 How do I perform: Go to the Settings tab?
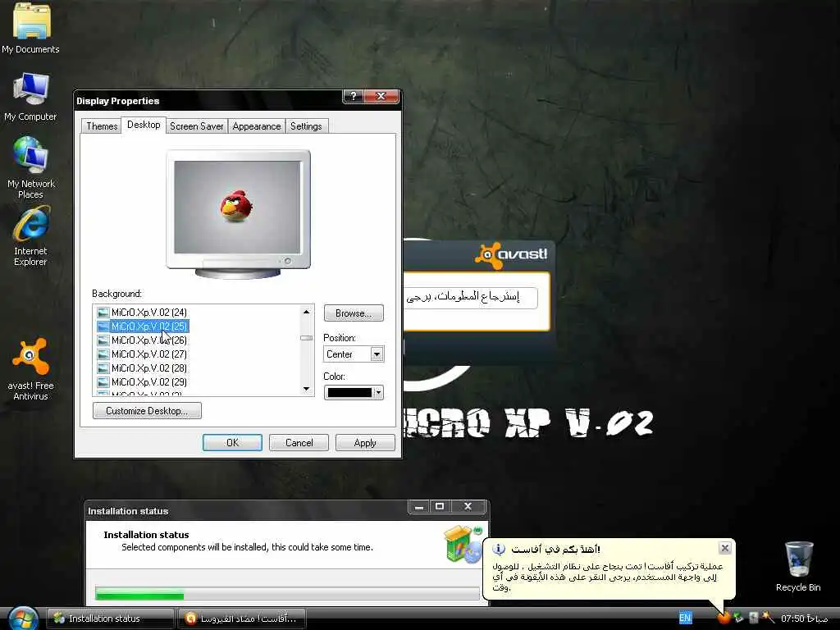306,126
